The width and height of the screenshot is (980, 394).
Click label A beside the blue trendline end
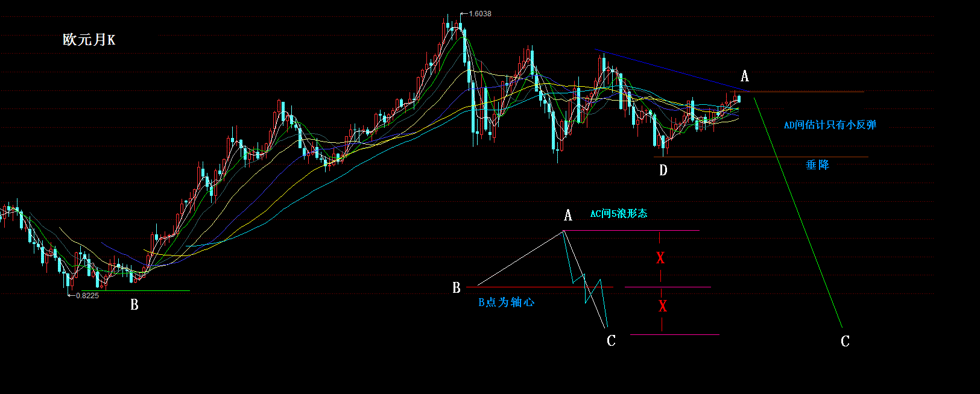click(745, 76)
